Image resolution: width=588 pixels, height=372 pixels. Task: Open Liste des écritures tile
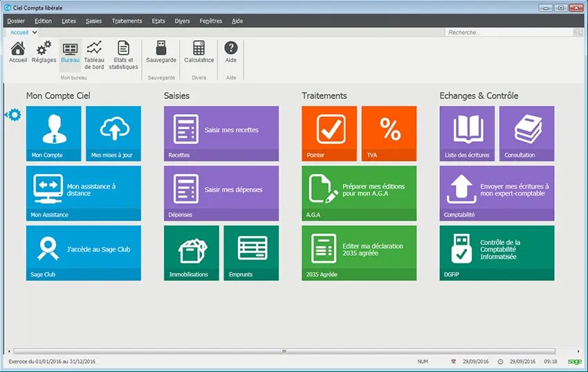[x=467, y=133]
